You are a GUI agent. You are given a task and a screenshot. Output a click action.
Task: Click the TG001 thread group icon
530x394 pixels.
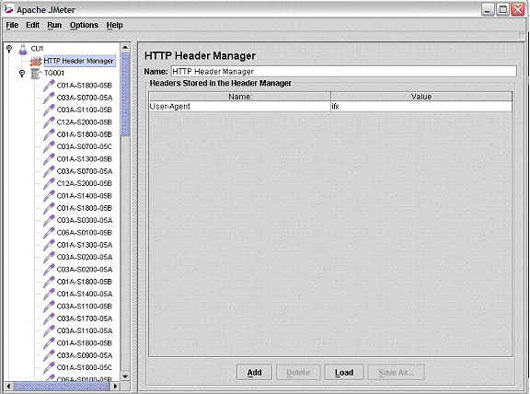point(35,73)
